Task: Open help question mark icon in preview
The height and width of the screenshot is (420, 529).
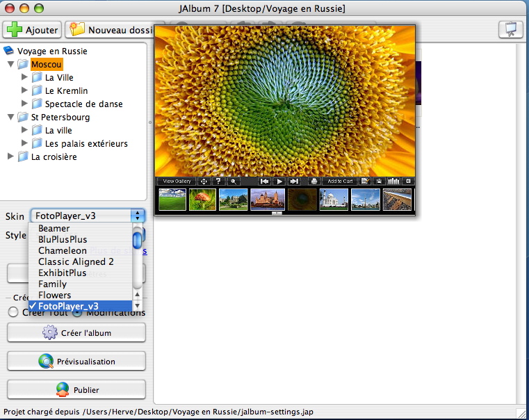Action: click(x=218, y=181)
